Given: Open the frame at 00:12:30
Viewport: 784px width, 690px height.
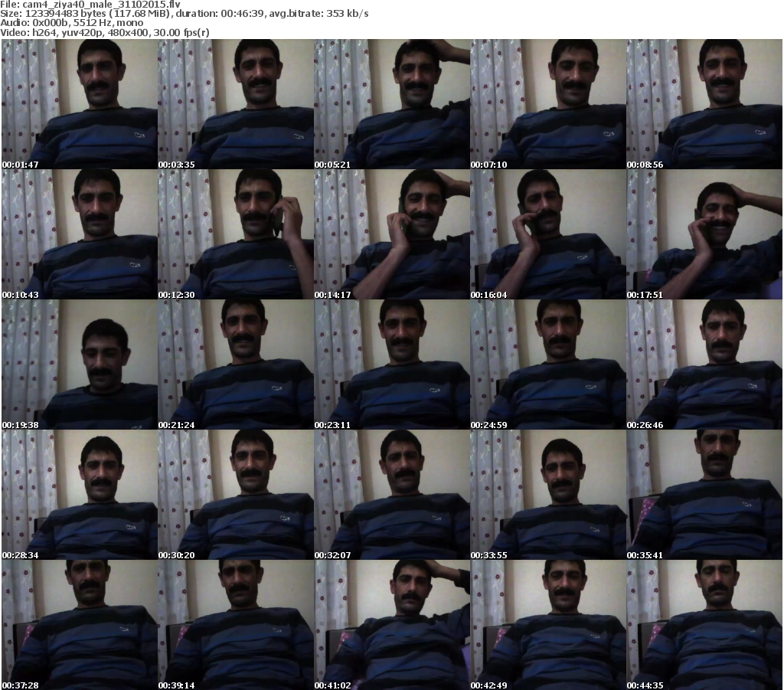Looking at the screenshot, I should click(236, 234).
